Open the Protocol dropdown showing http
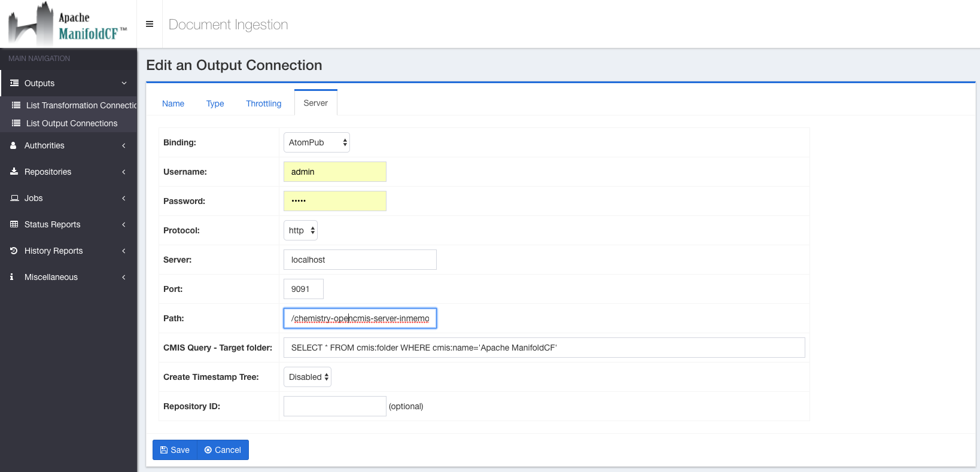 click(x=300, y=230)
